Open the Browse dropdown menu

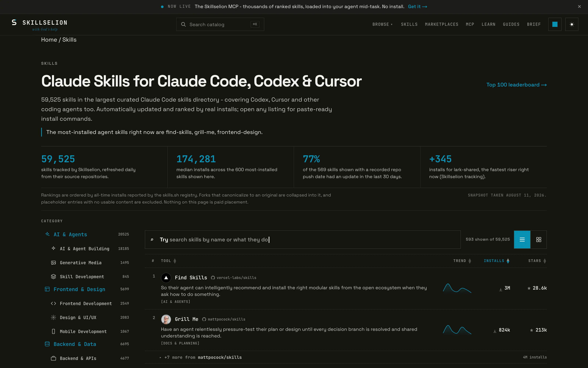pos(382,24)
